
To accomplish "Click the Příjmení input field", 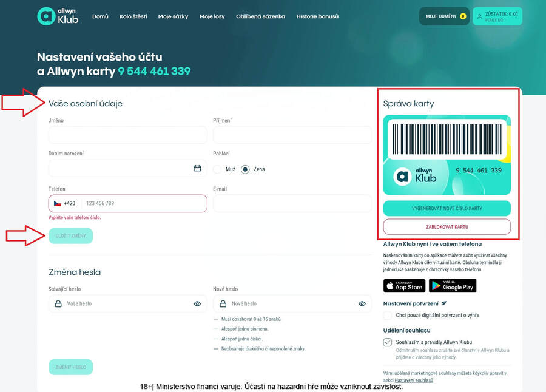I will pyautogui.click(x=292, y=135).
